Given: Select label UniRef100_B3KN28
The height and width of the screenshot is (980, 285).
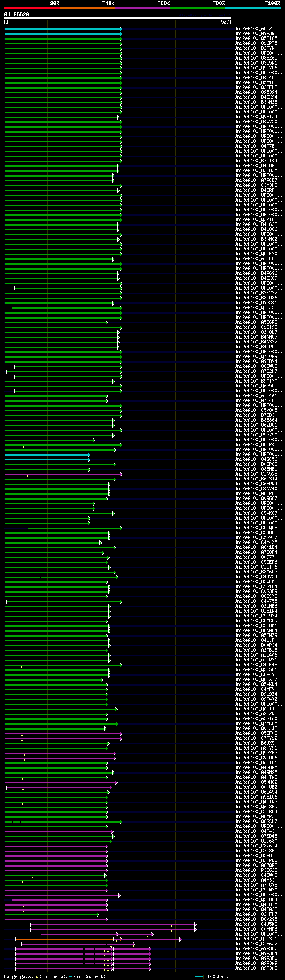Looking at the screenshot, I should [x=256, y=102].
